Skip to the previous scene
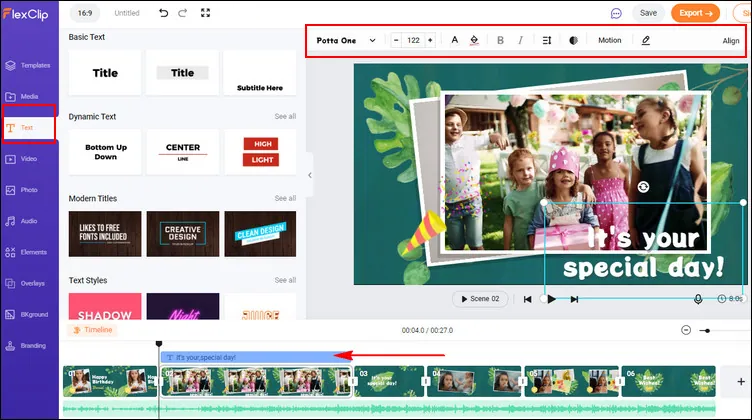Viewport: 752px width, 420px height. [528, 299]
